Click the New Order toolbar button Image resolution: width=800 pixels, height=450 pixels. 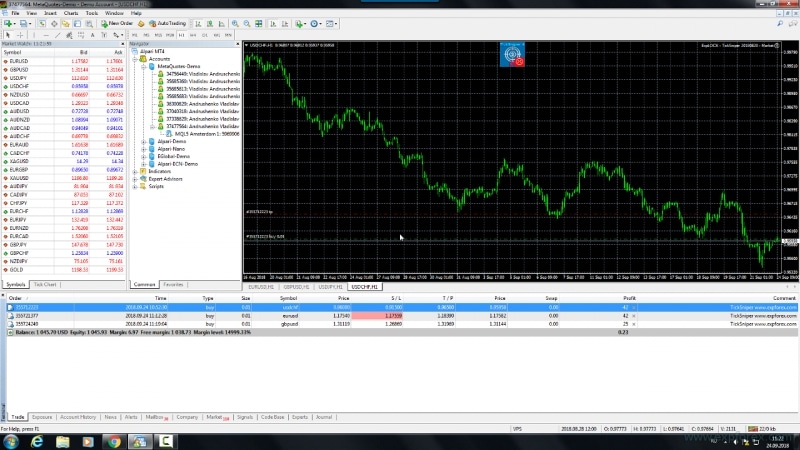[x=118, y=22]
